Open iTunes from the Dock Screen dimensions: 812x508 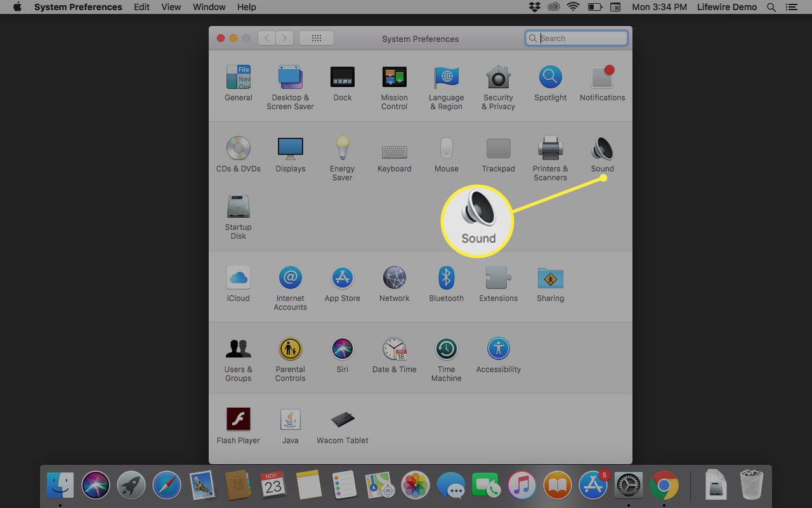click(x=522, y=486)
